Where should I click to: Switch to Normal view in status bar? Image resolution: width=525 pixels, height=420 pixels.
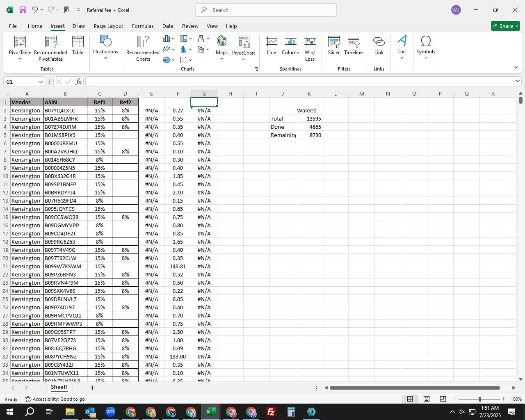point(410,399)
